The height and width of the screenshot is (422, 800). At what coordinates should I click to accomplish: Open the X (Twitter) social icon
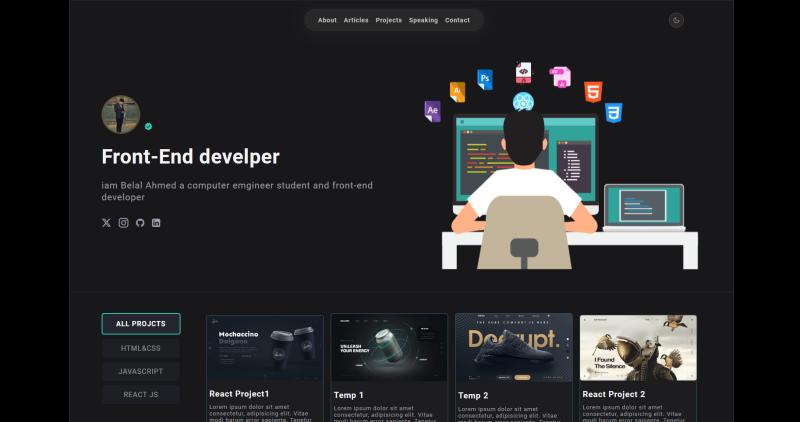tap(106, 222)
